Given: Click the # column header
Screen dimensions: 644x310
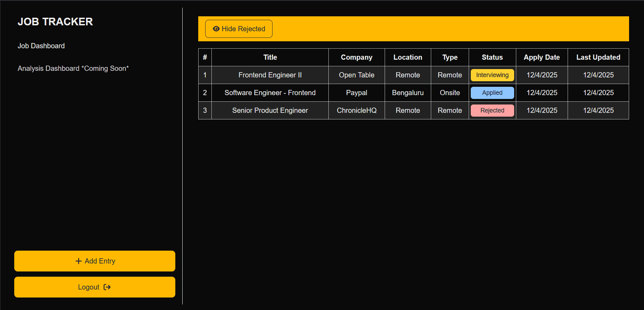Looking at the screenshot, I should (x=205, y=57).
